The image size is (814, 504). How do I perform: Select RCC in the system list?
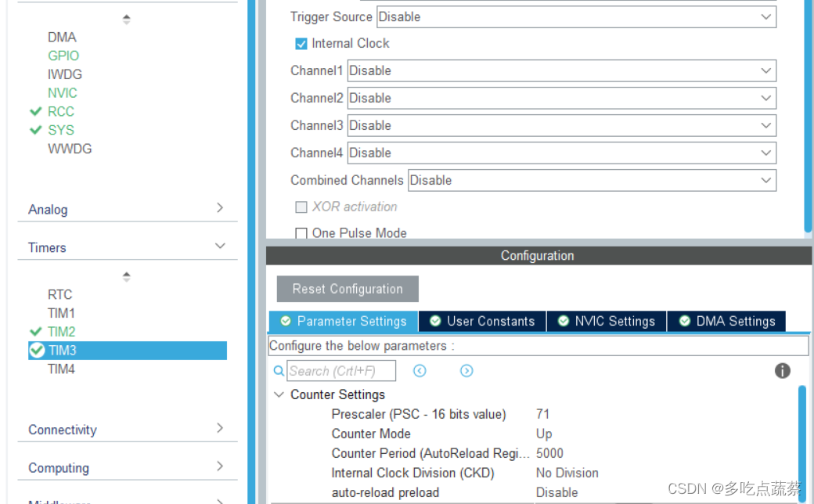tap(61, 112)
